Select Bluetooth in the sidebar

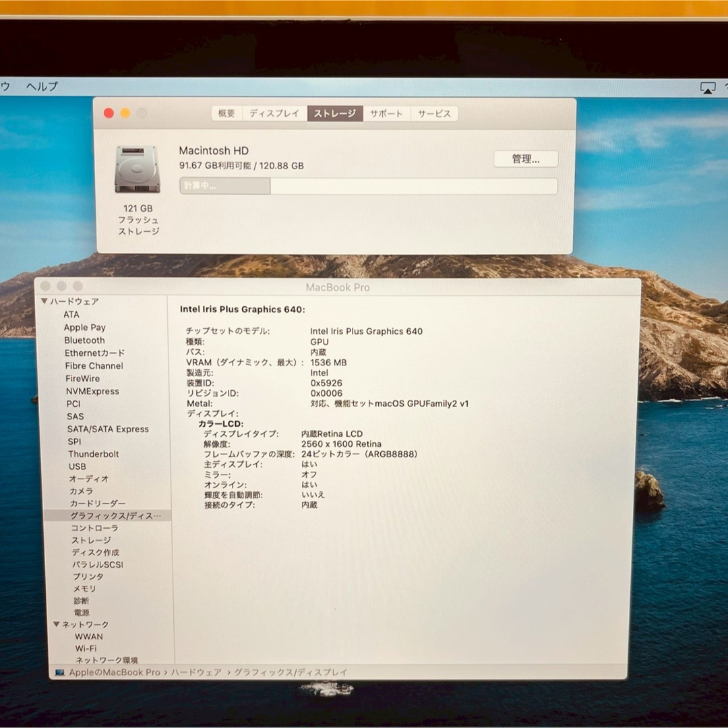coord(84,340)
